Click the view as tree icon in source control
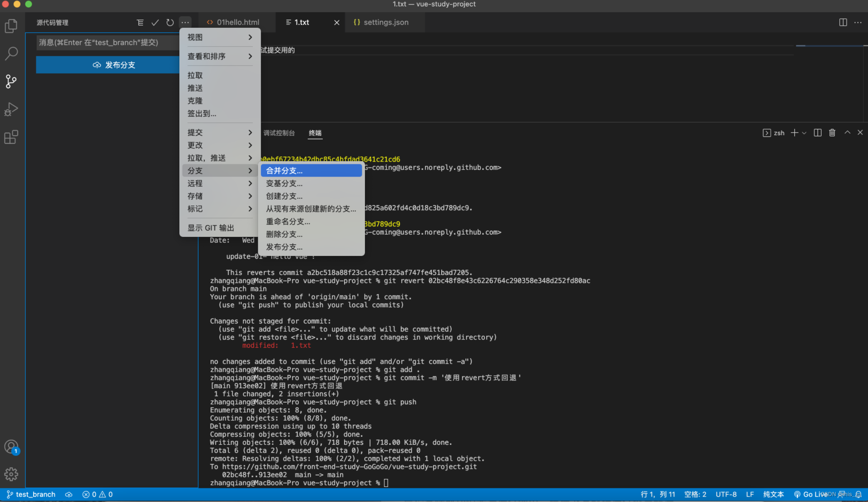This screenshot has height=502, width=868. click(140, 22)
